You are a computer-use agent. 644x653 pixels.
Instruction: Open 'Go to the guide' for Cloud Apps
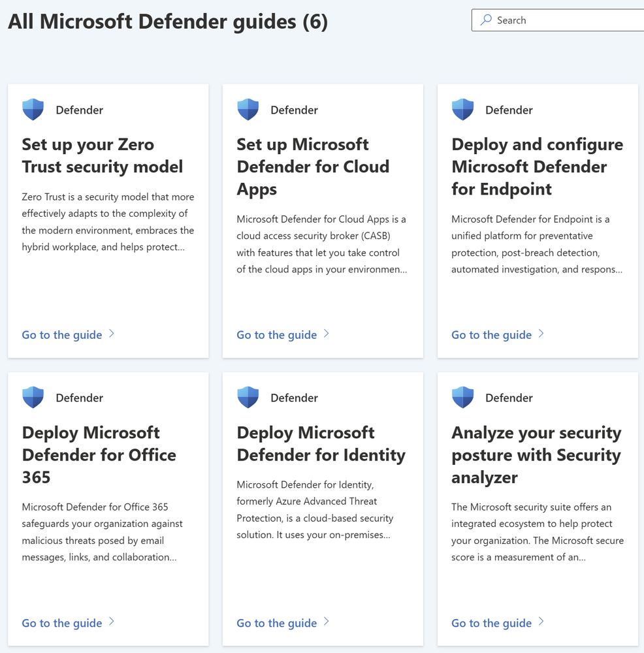click(276, 335)
